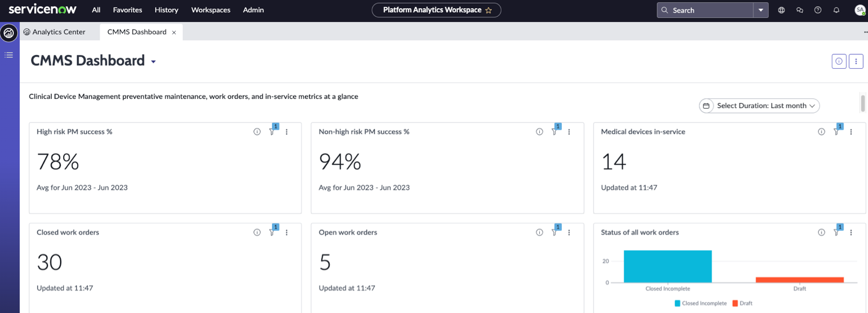This screenshot has height=313, width=868.
Task: Open filter on Open work orders
Action: click(x=554, y=233)
